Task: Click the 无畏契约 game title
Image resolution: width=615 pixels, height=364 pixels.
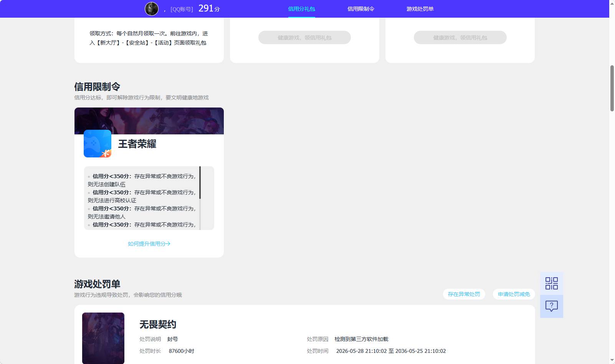Action: coord(158,324)
